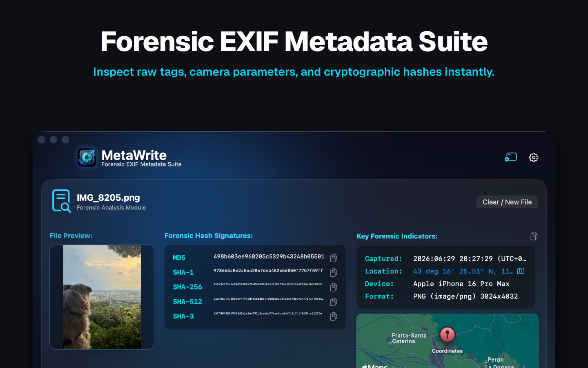Select the SHA-1 hash string

click(268, 271)
